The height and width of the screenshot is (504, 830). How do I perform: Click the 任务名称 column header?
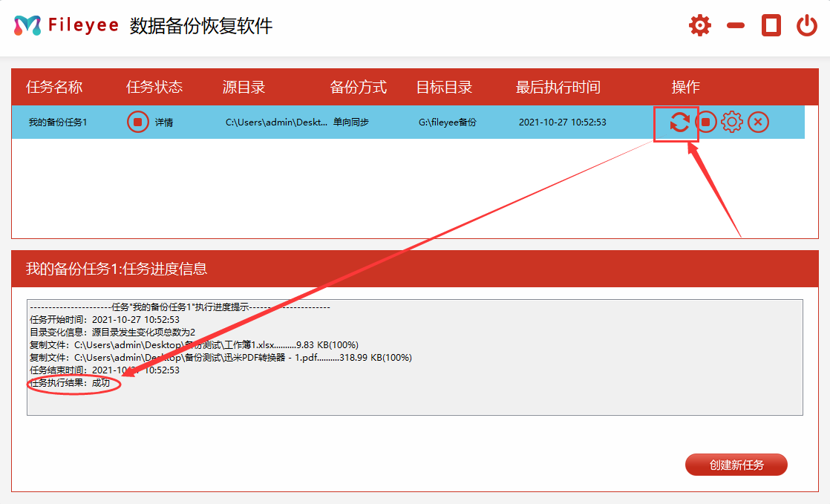coord(54,88)
